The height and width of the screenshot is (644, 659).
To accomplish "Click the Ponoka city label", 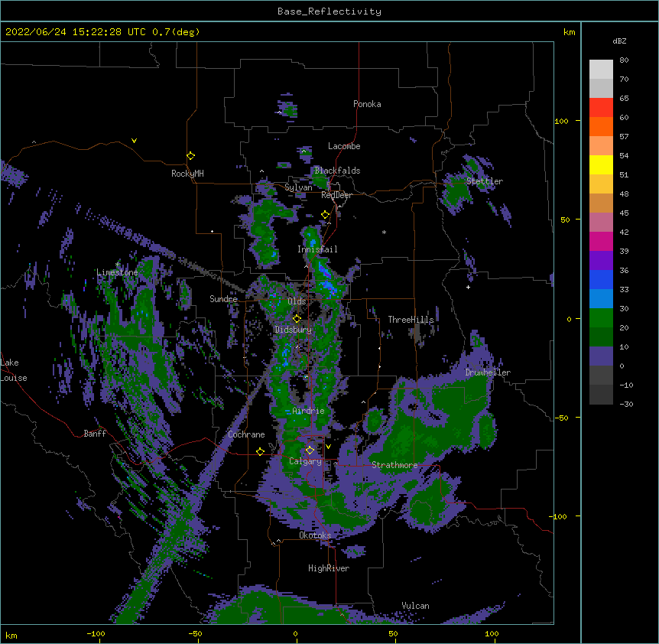I will coord(367,104).
